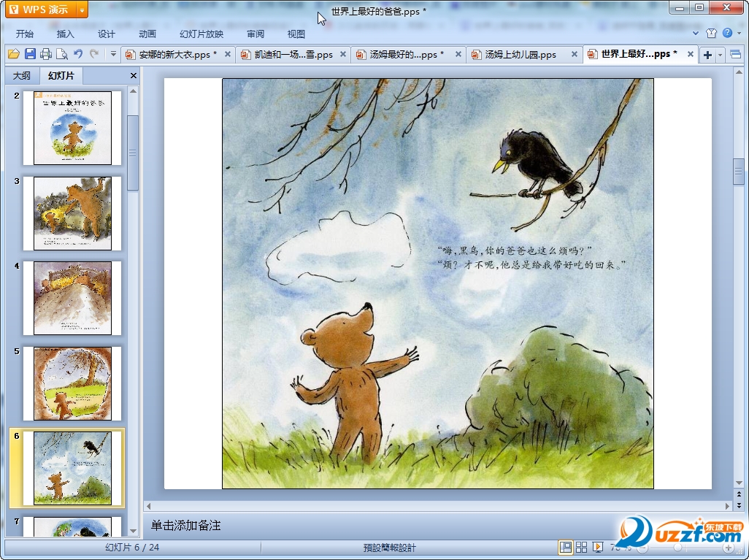Go to previous slide double-arrow button
Viewport: 749px width, 560px height.
[x=739, y=494]
